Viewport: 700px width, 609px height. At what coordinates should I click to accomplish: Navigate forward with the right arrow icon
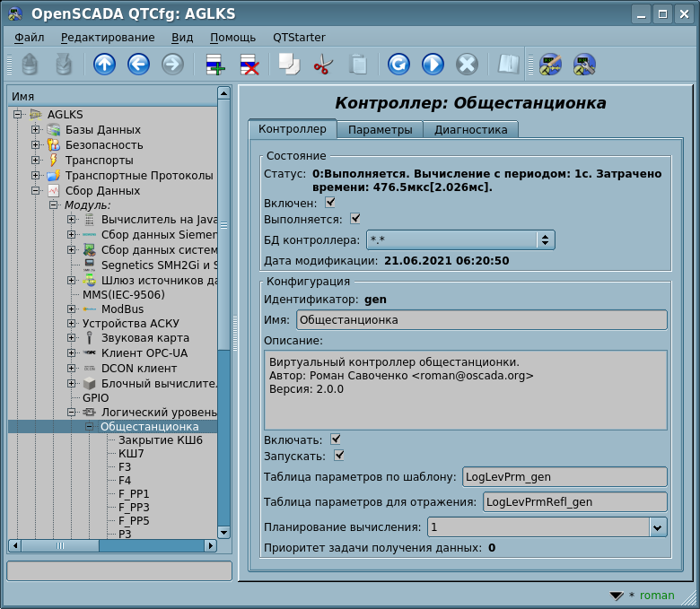pyautogui.click(x=173, y=65)
